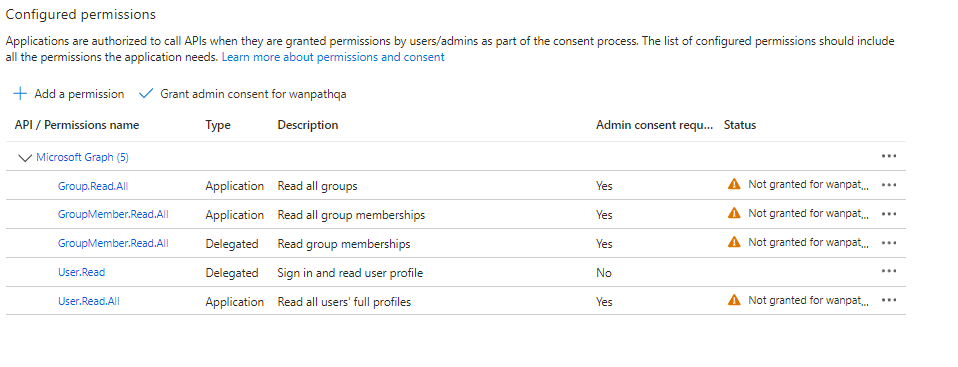Open the ellipsis menu for User.Read row

coord(889,272)
